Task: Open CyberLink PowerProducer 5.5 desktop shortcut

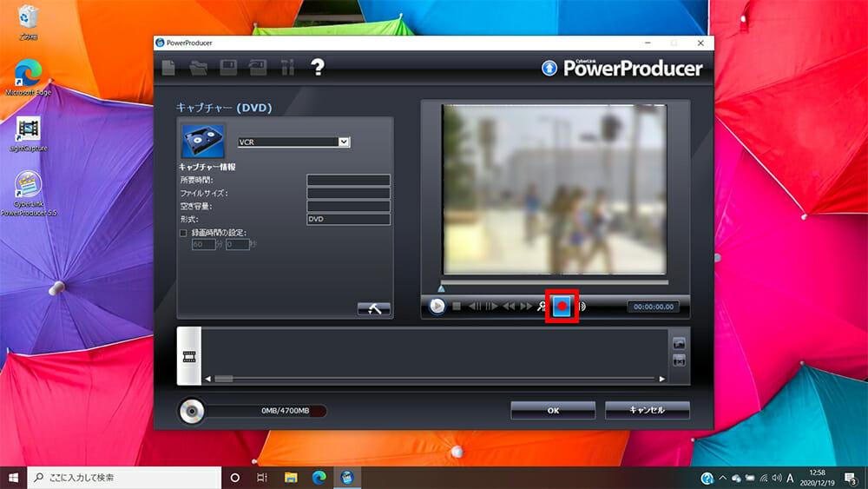Action: tap(29, 194)
